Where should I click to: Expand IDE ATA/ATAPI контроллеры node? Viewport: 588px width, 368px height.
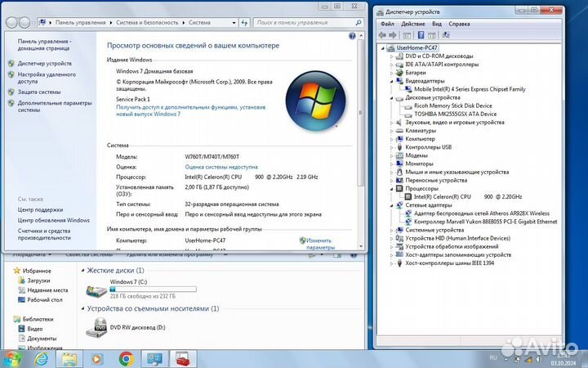pyautogui.click(x=391, y=65)
